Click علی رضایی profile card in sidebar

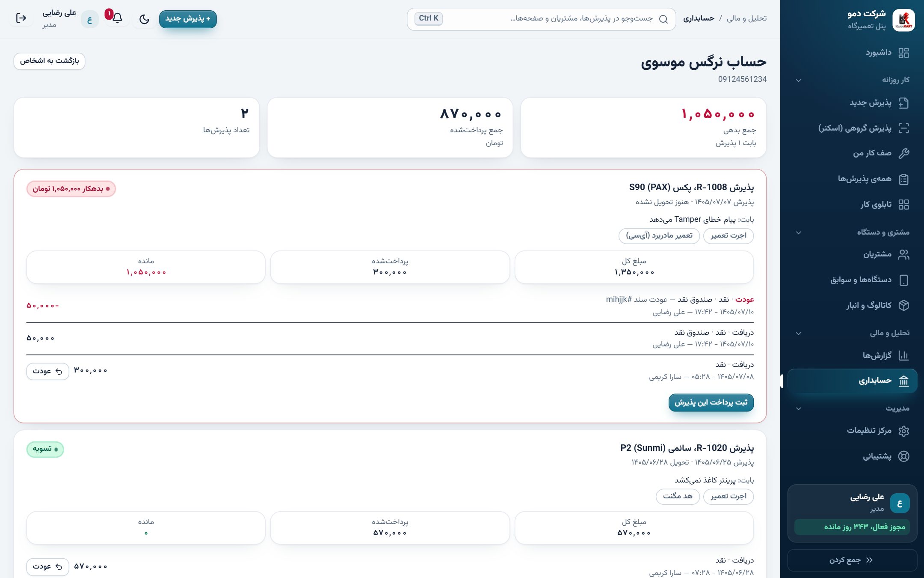pyautogui.click(x=852, y=513)
